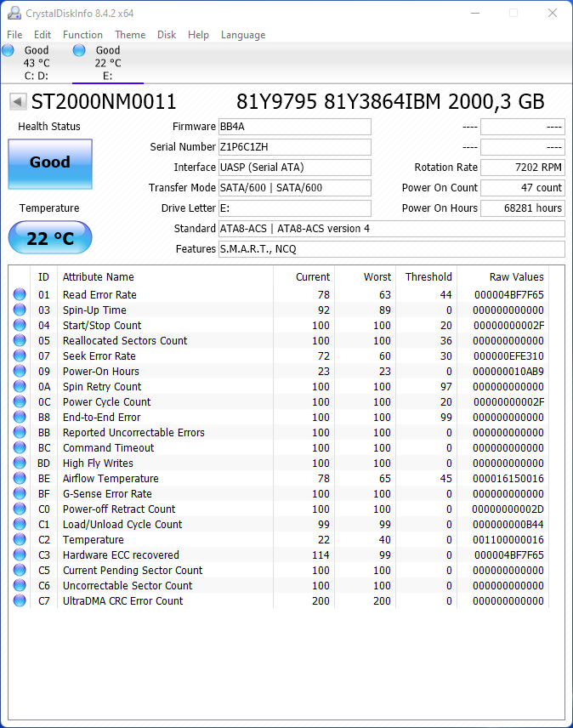573x728 pixels.
Task: Click the status icon for Read Error Rate
Action: point(20,294)
